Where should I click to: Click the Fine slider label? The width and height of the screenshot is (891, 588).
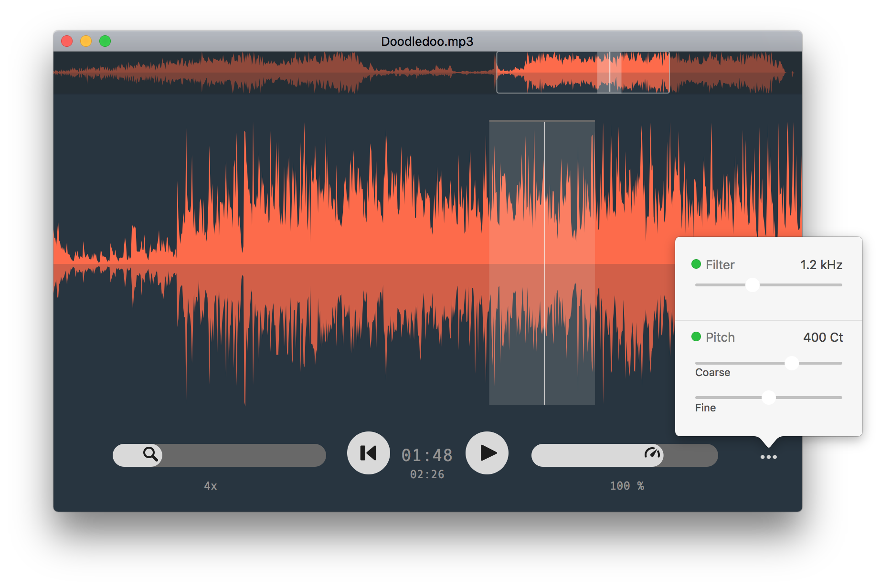coord(705,408)
